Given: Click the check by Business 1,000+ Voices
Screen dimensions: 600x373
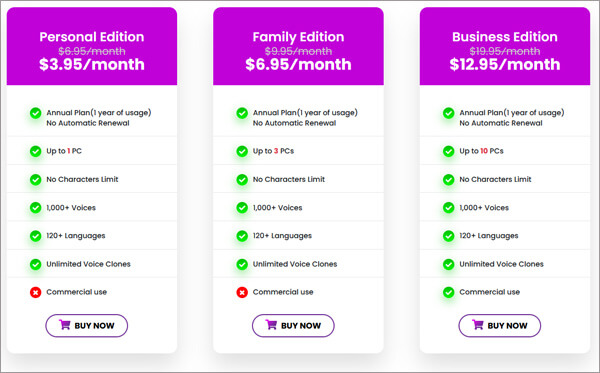Looking at the screenshot, I should [448, 208].
